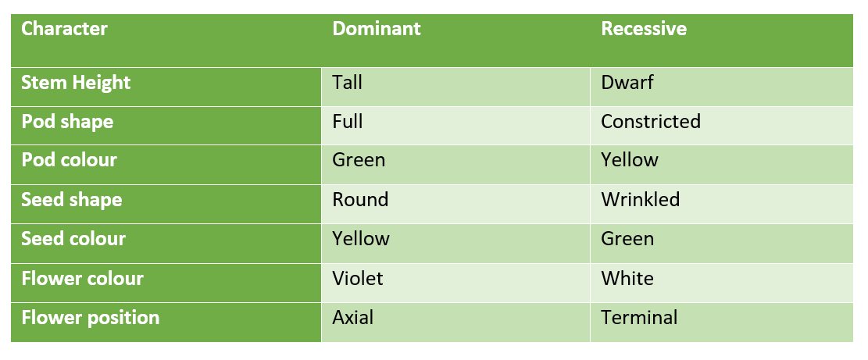
Task: Select the Pod colour row label
Action: point(70,160)
